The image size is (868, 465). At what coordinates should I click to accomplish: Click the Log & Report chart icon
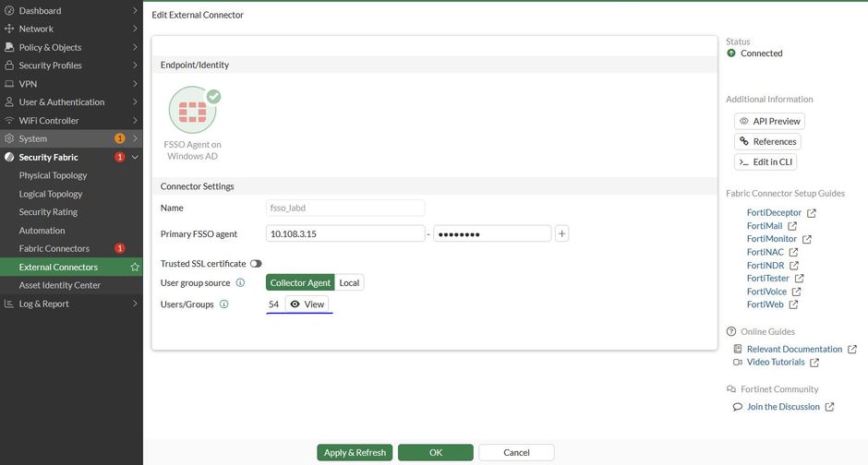click(x=9, y=304)
